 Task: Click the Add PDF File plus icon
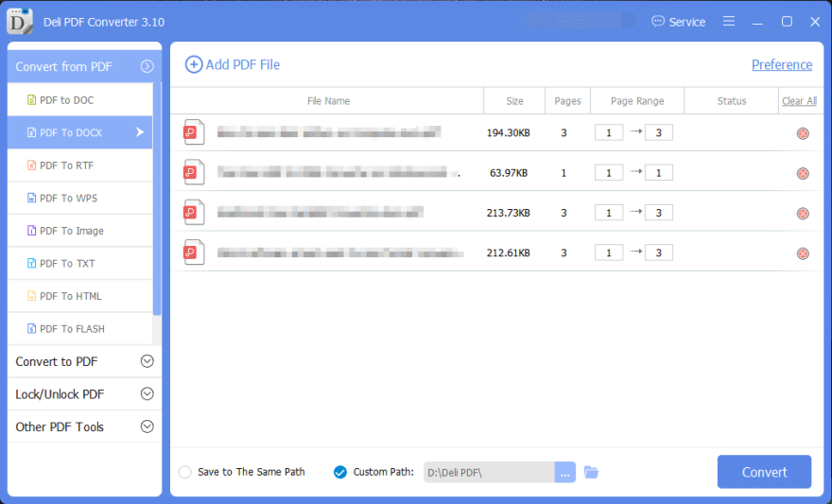(193, 64)
